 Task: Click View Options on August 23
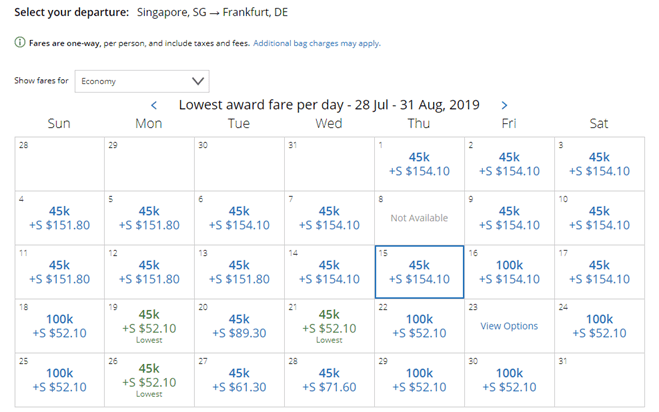(509, 326)
